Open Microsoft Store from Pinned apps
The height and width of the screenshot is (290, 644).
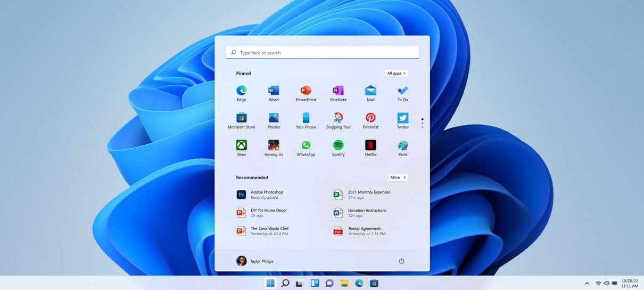tap(241, 120)
